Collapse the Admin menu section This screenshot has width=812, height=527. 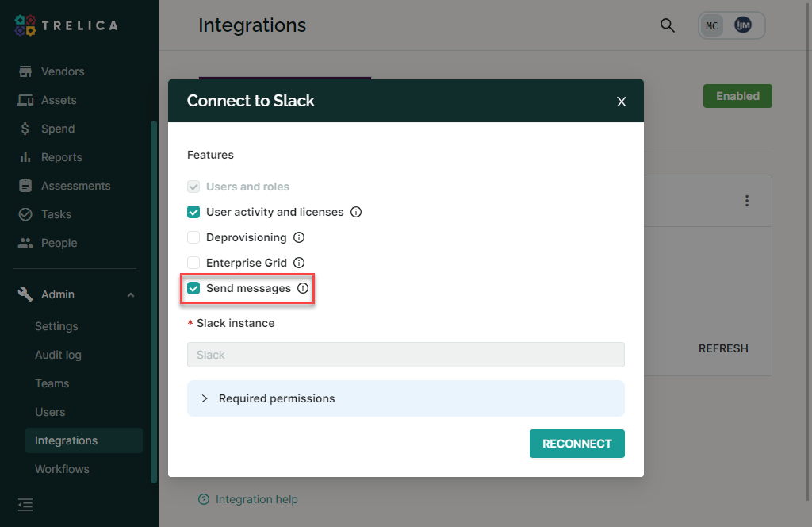click(131, 295)
